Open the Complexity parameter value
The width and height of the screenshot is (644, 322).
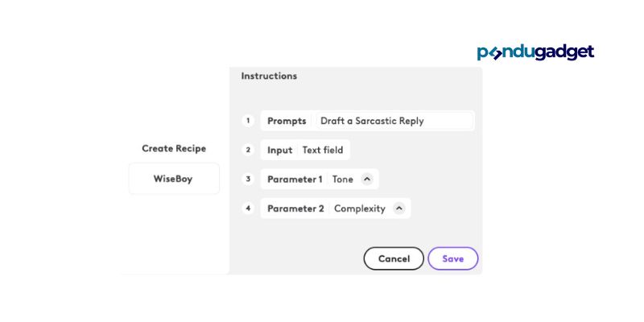tap(360, 208)
